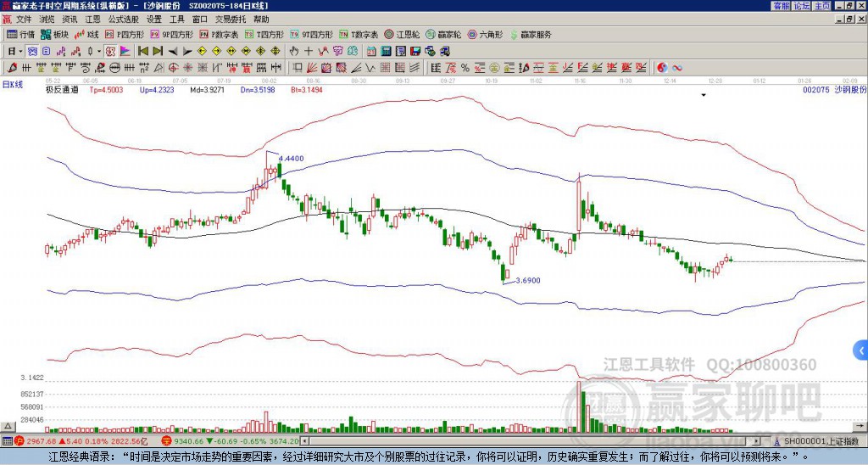This screenshot has height=465, width=868.
Task: Click the 002075 沙钢股份 stock label
Action: (834, 89)
